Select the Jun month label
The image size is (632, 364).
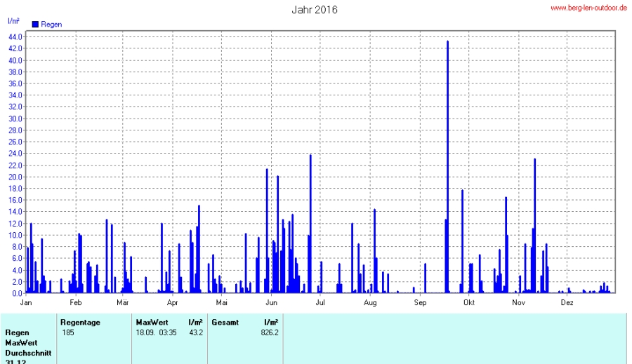coord(271,303)
